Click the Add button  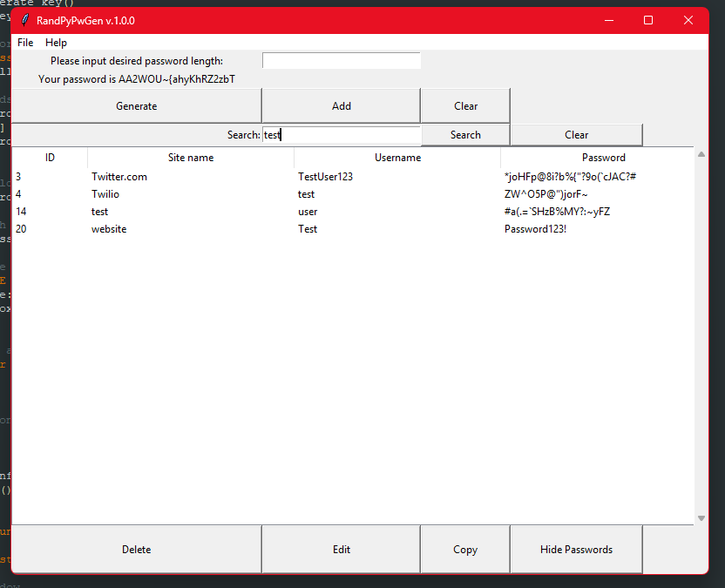(x=342, y=106)
